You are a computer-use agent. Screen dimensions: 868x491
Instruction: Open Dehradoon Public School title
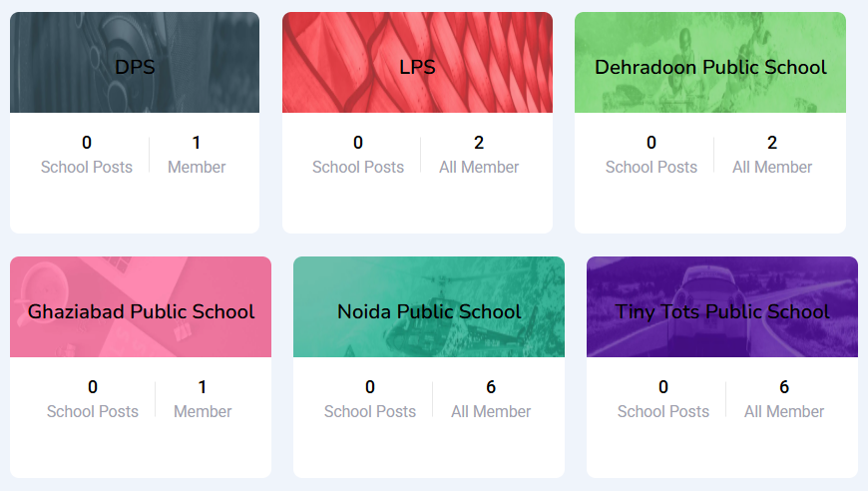tap(710, 68)
